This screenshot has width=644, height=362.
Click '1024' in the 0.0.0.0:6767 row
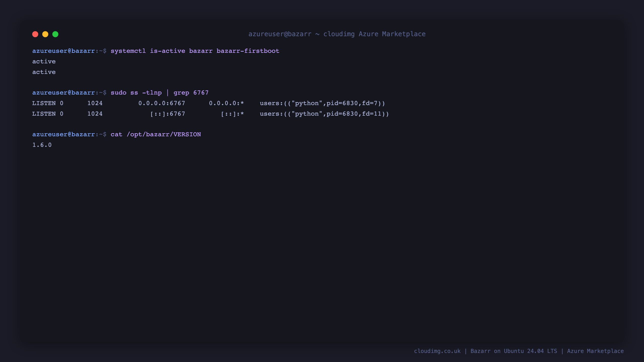pos(95,103)
